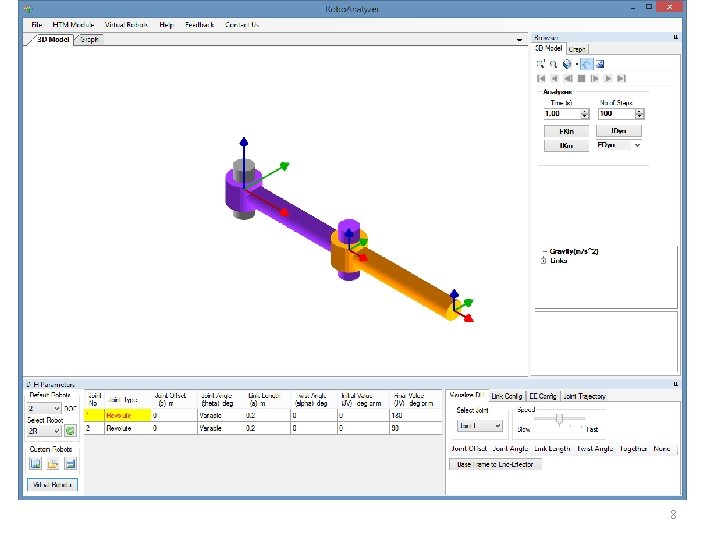Click the screenshot image icon in Browser toolbar
Image resolution: width=720 pixels, height=540 pixels.
600,64
